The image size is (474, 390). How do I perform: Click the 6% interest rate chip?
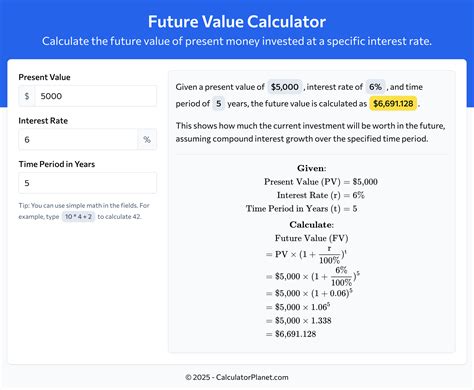pyautogui.click(x=375, y=87)
